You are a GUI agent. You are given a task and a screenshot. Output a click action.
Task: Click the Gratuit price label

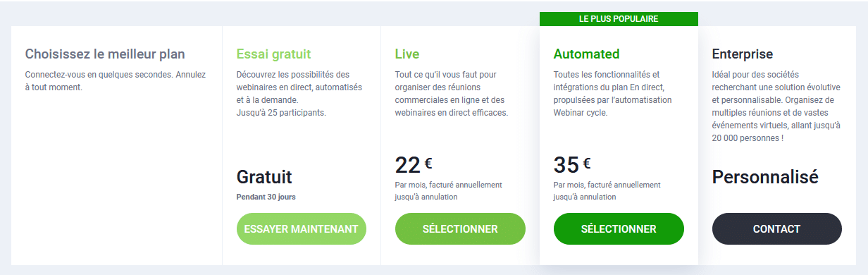pyautogui.click(x=264, y=177)
